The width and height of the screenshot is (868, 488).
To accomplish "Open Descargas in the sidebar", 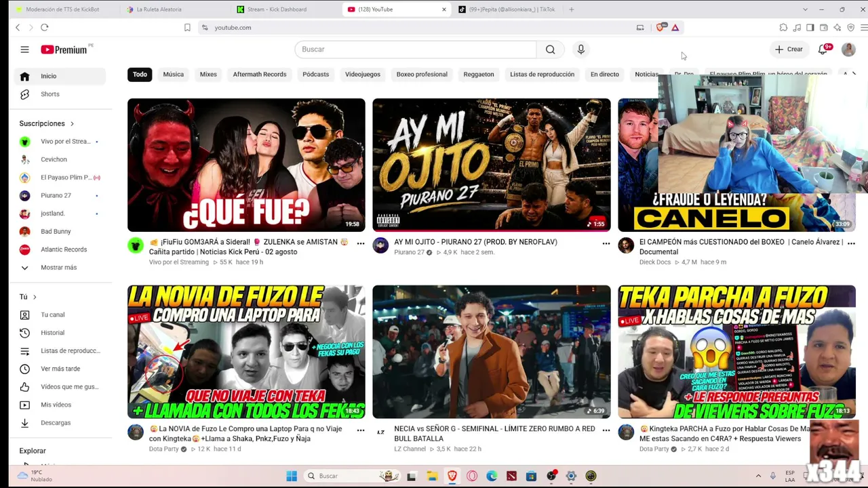I will (60, 423).
